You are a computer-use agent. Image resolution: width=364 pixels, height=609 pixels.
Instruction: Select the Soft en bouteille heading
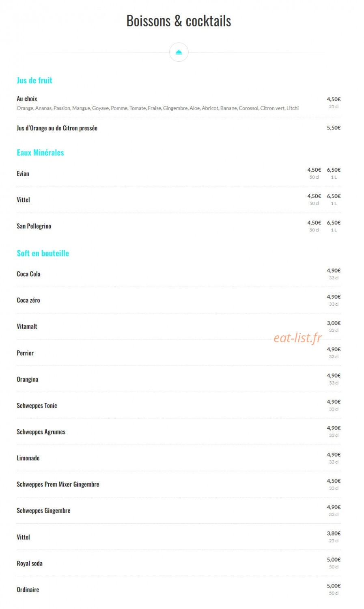click(43, 253)
